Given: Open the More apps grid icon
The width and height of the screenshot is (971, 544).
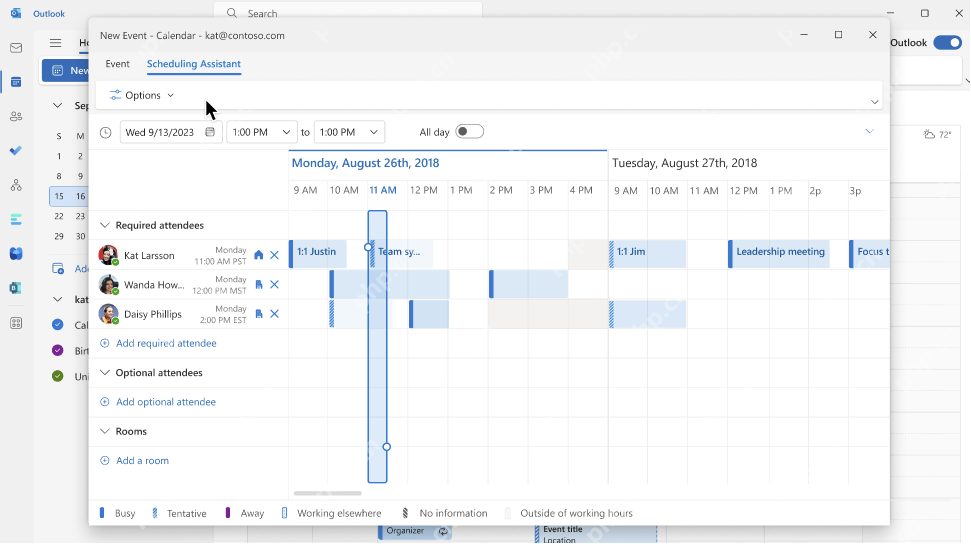Looking at the screenshot, I should [x=16, y=323].
